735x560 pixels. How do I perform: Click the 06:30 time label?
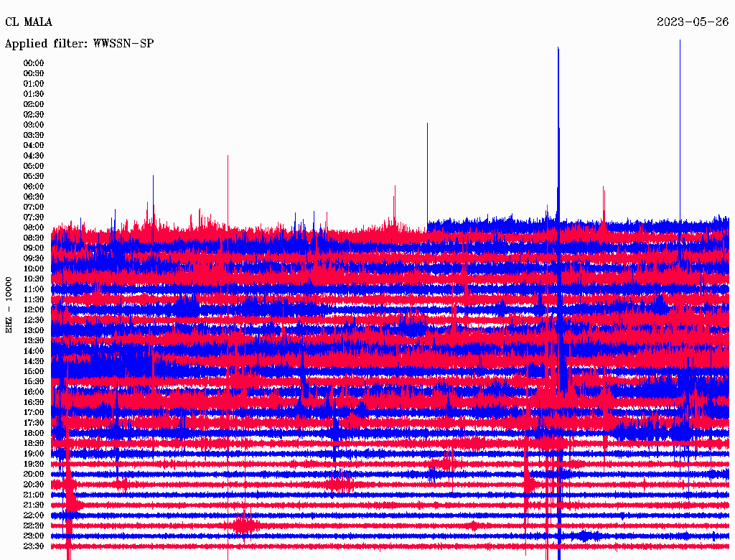tap(34, 197)
